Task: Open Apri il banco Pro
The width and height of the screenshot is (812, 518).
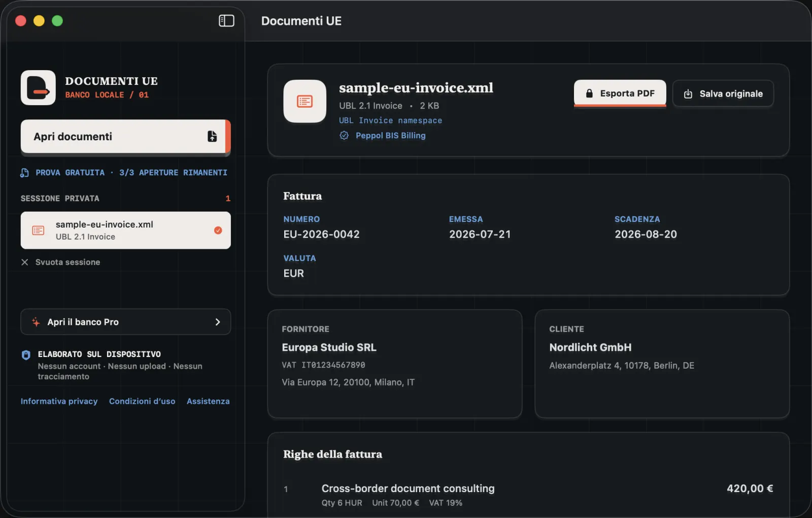Action: [x=125, y=322]
